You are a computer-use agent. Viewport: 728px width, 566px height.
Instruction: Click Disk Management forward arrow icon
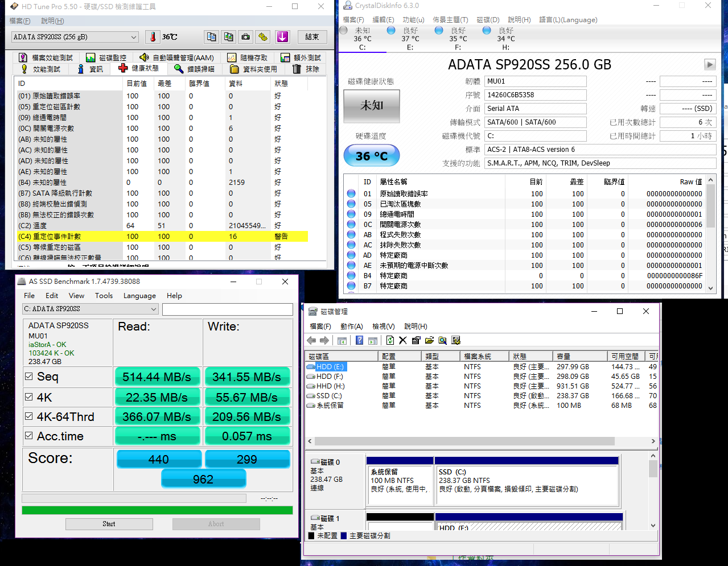coord(324,340)
